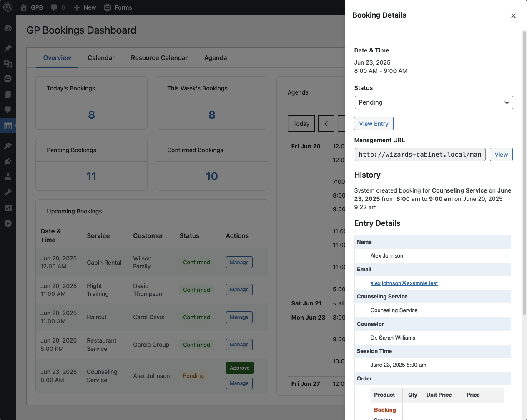The height and width of the screenshot is (420, 527).
Task: Click the Unit Price column header in Order
Action: [x=439, y=395]
